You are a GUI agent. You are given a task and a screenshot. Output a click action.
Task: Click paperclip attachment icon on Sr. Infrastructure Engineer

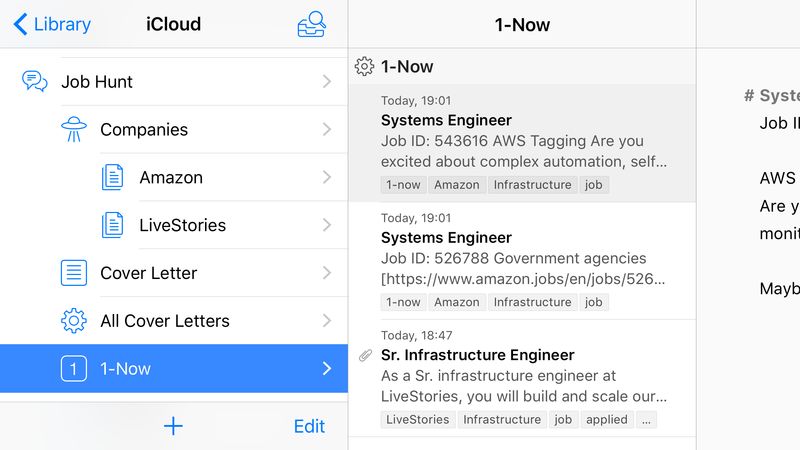pos(365,355)
